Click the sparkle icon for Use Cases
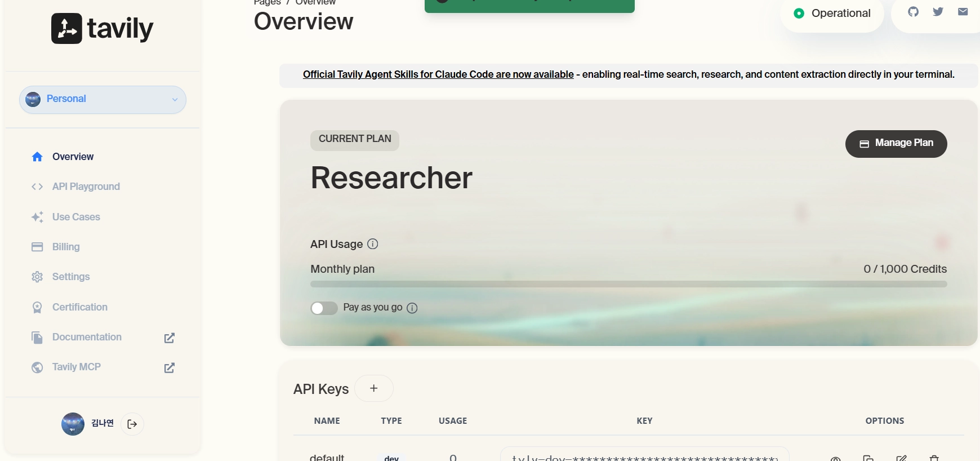The image size is (980, 461). point(37,217)
